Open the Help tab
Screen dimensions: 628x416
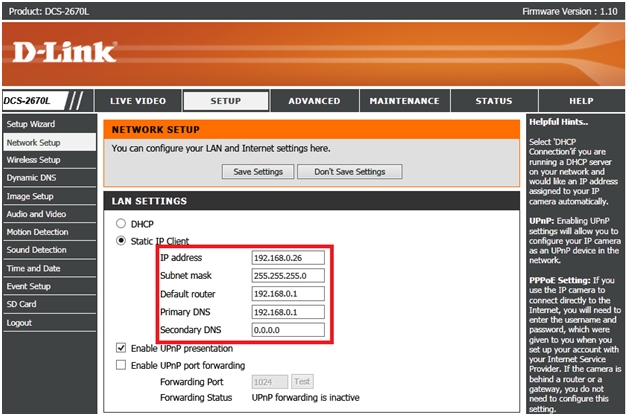point(581,101)
